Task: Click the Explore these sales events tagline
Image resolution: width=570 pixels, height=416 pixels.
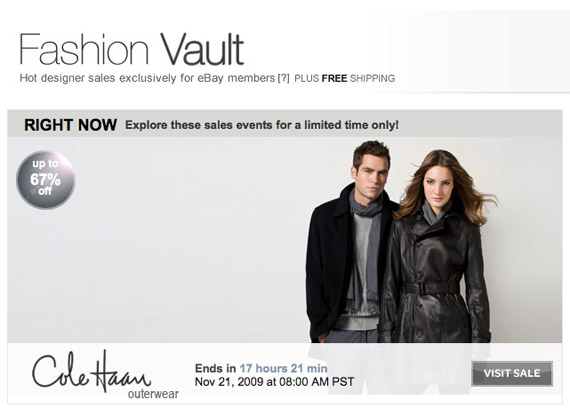Action: 262,125
